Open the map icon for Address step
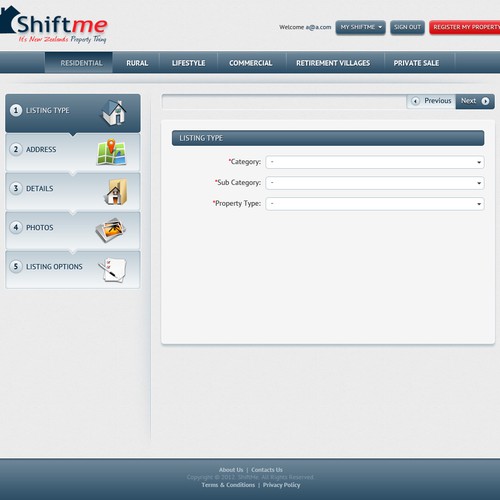The height and width of the screenshot is (500, 500). click(112, 152)
